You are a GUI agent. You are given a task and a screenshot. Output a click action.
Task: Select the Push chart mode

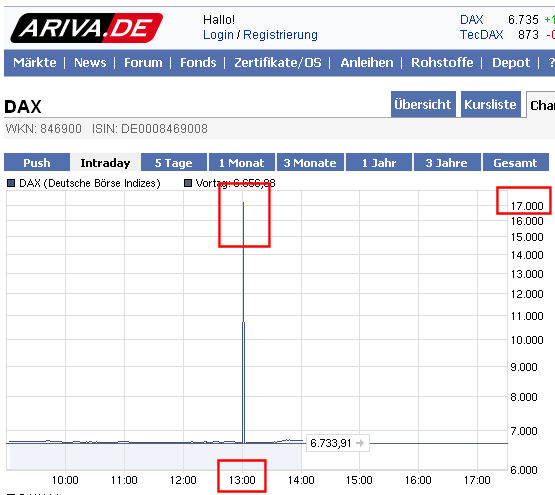point(37,163)
